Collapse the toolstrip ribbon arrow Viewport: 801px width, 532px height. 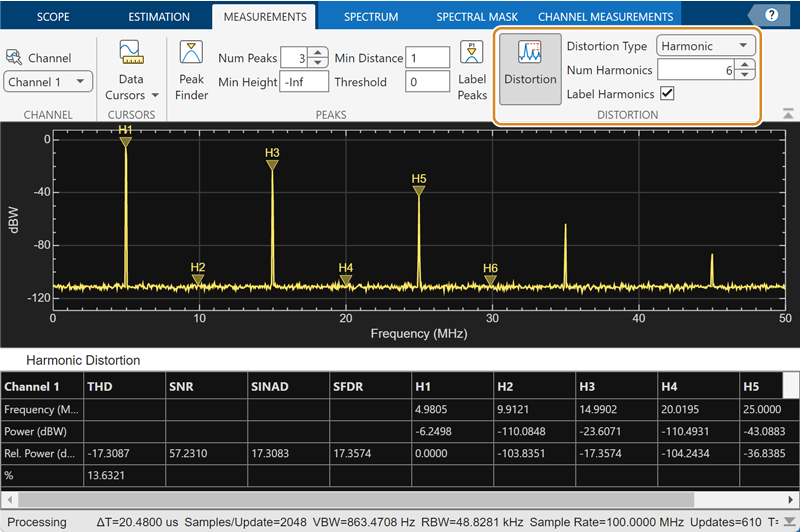click(x=788, y=113)
